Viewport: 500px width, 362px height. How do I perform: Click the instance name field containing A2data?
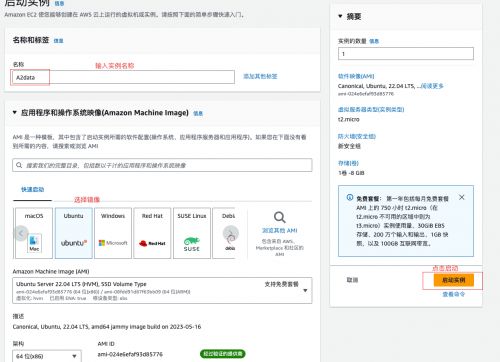pyautogui.click(x=123, y=77)
